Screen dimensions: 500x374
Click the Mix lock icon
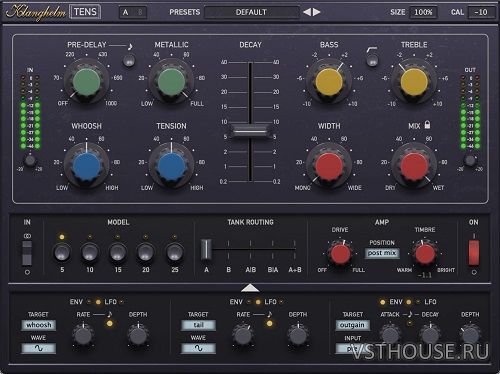[427, 125]
